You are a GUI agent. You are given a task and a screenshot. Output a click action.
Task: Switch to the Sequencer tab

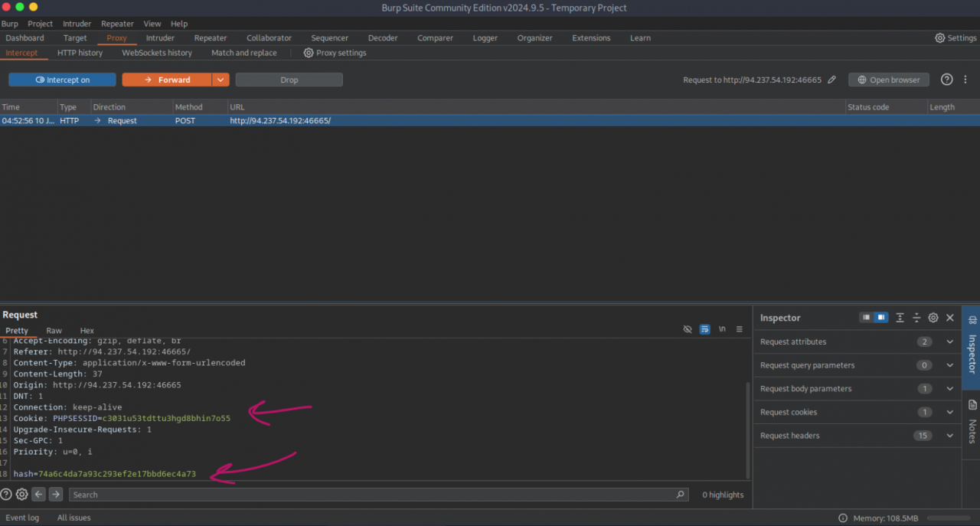[329, 38]
